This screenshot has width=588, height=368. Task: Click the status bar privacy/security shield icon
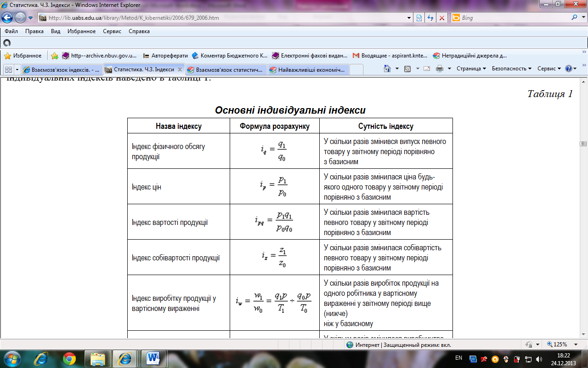point(528,345)
